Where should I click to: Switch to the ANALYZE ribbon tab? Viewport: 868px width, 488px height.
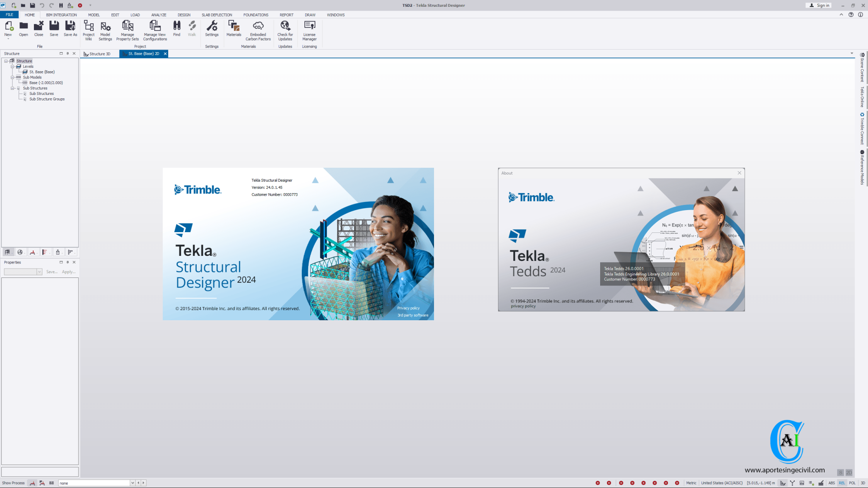(x=159, y=14)
